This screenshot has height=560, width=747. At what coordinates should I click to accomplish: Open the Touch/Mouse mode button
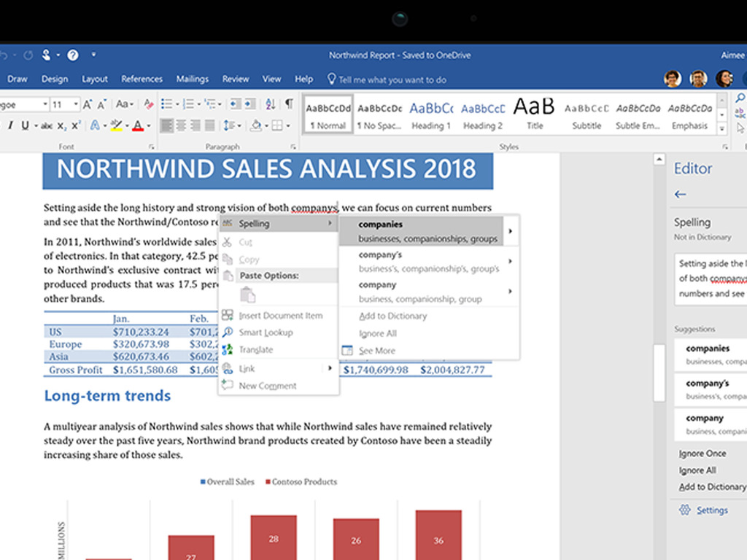[46, 55]
